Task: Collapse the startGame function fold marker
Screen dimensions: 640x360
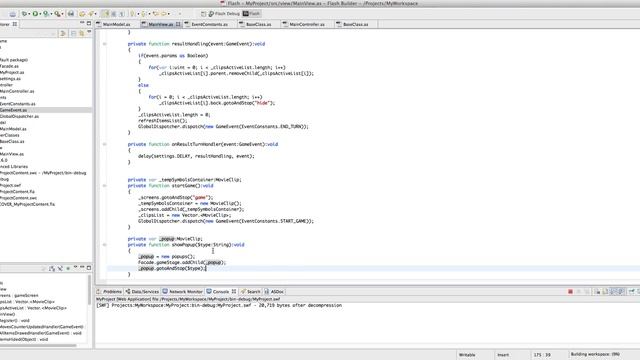Action: point(104,186)
